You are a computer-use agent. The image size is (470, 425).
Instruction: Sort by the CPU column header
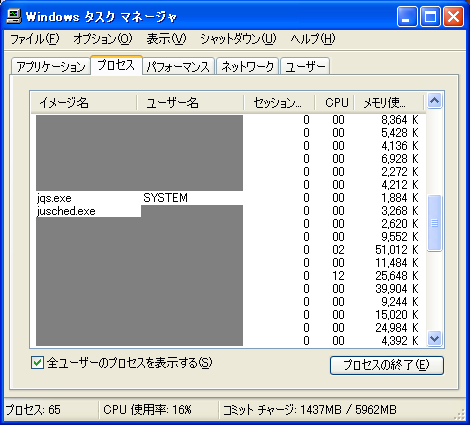tap(335, 102)
